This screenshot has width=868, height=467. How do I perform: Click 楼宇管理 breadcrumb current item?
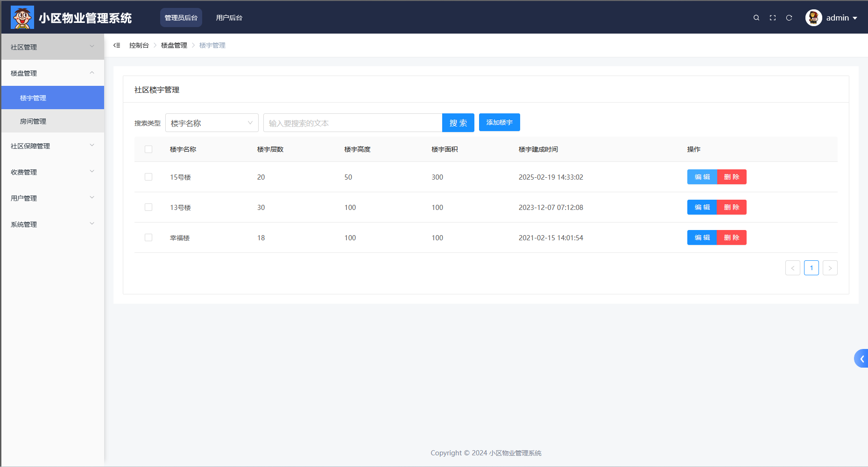212,45
